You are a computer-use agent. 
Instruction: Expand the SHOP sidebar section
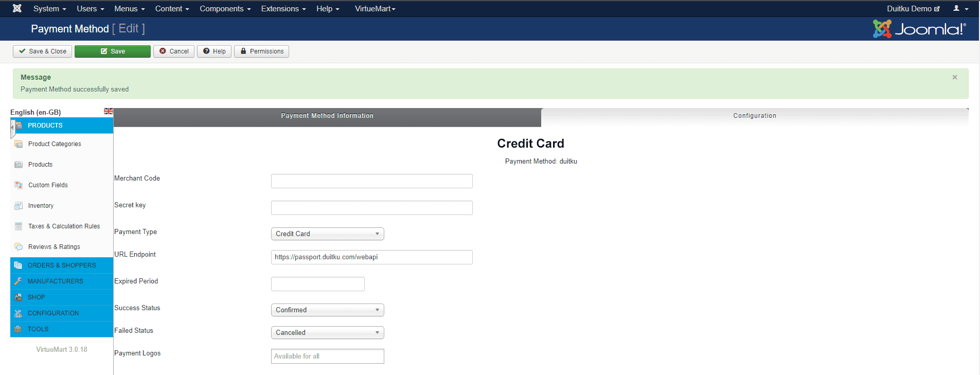click(x=62, y=297)
